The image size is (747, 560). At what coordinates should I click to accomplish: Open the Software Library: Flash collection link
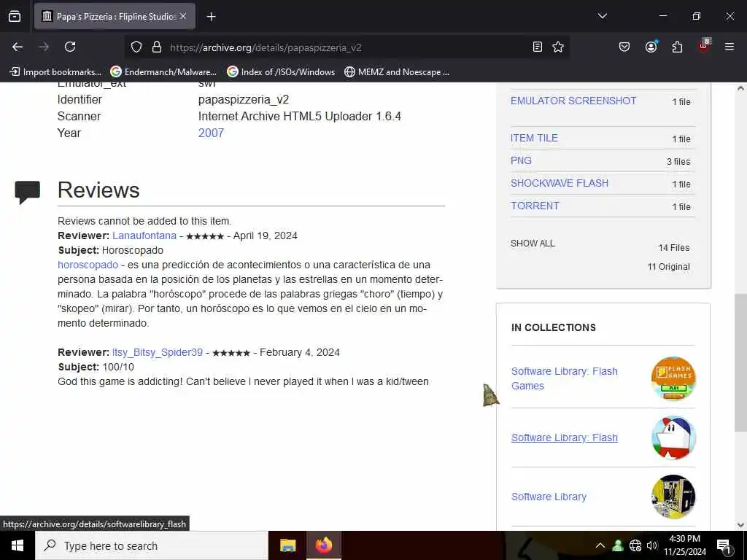565,437
